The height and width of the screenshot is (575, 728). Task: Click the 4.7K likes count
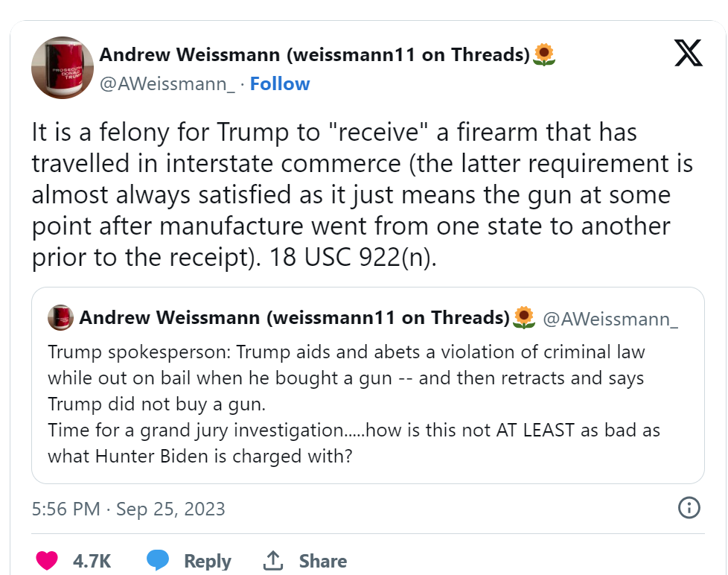click(92, 560)
